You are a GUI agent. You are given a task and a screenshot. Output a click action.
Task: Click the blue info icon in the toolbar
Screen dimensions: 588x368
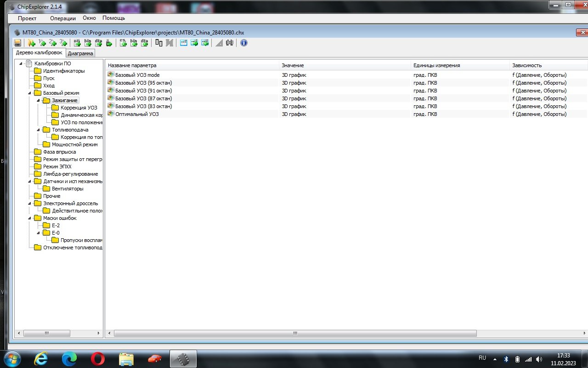pos(244,43)
